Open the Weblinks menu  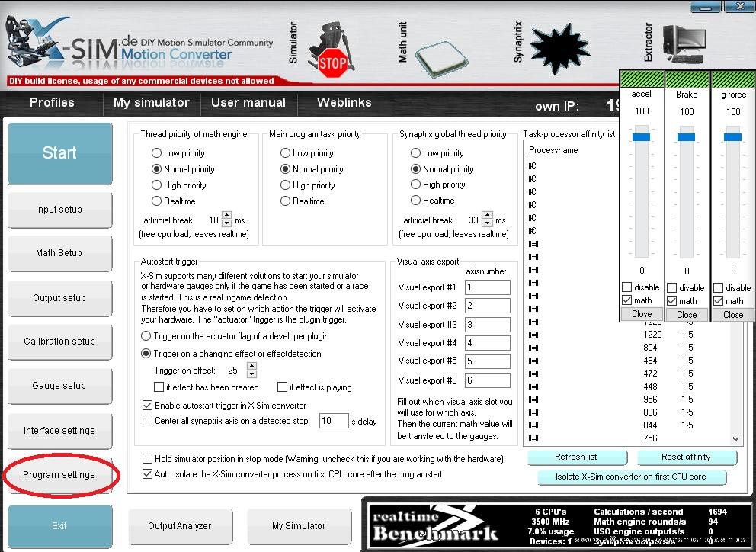(x=344, y=103)
